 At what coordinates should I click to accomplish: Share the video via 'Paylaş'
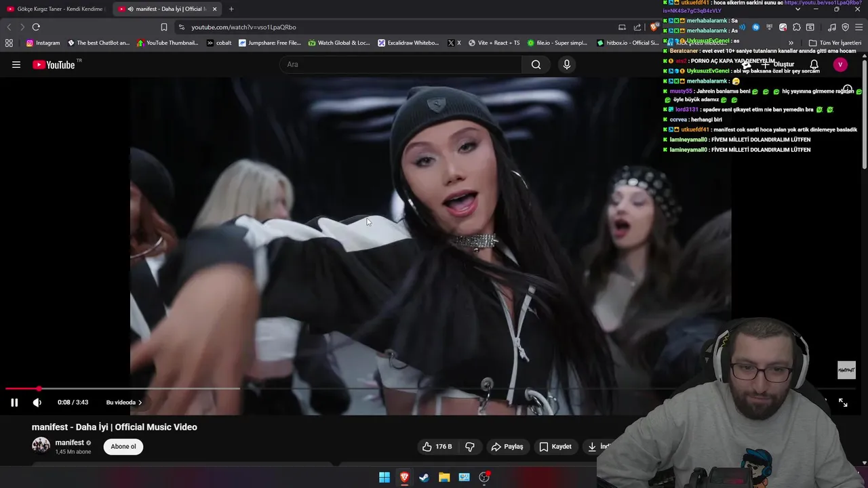[x=507, y=447]
